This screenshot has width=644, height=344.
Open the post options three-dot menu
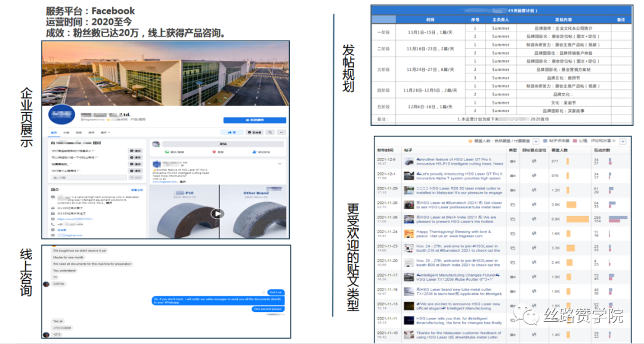[280, 164]
